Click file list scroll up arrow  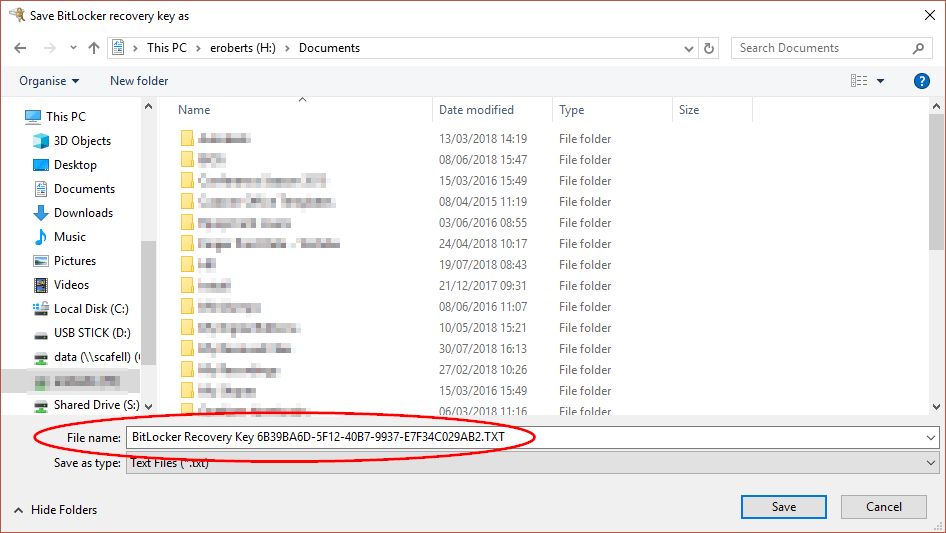click(936, 107)
